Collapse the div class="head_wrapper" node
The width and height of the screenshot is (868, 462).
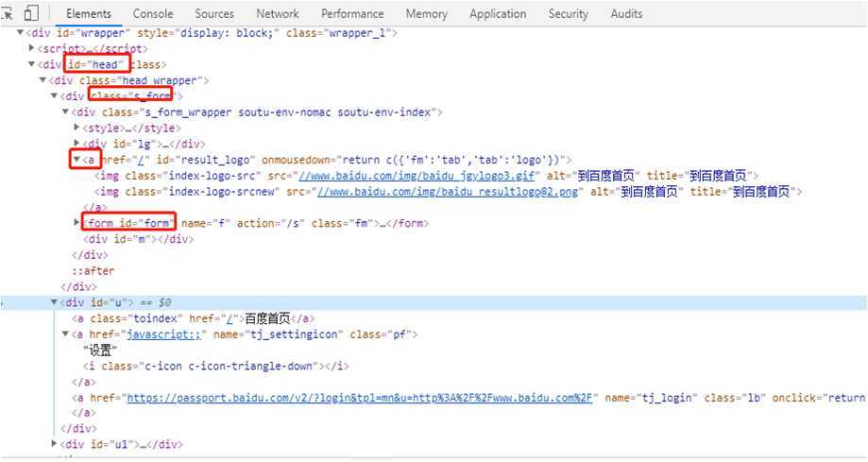[43, 80]
